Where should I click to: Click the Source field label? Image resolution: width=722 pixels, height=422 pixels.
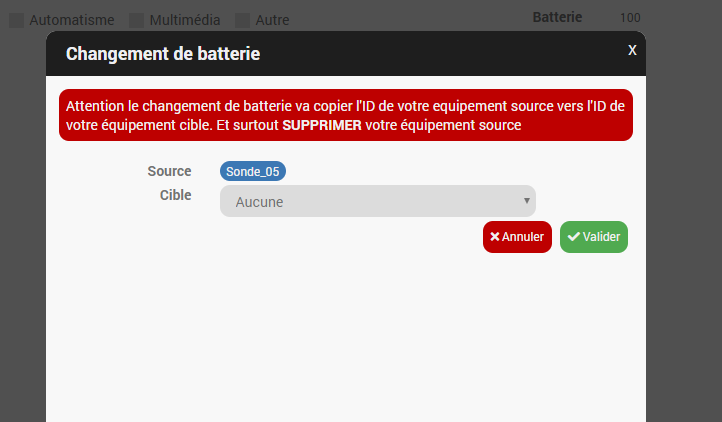point(169,171)
